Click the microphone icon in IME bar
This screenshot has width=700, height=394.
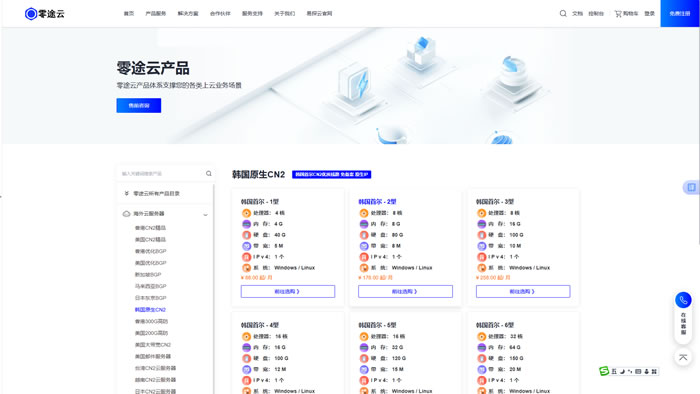click(646, 371)
